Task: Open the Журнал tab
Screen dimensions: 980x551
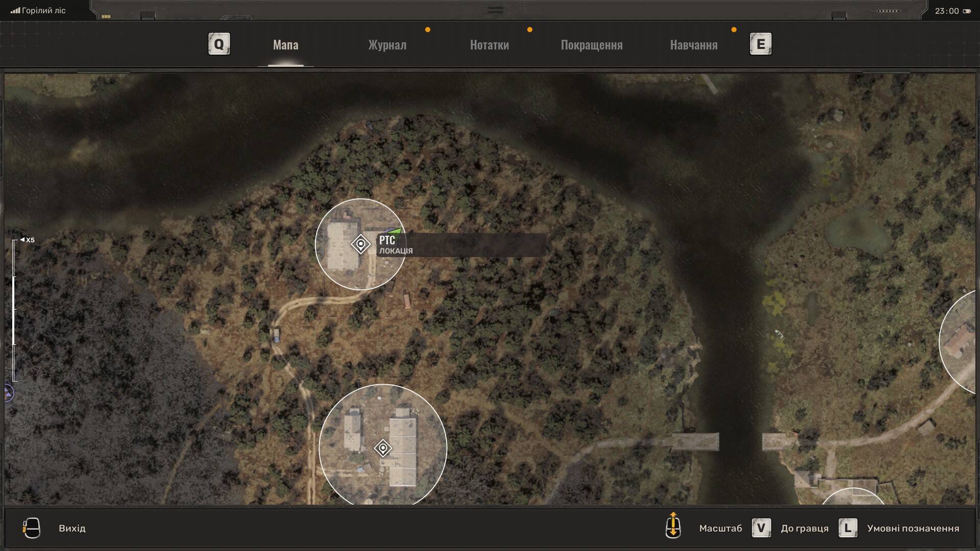Action: [x=387, y=45]
